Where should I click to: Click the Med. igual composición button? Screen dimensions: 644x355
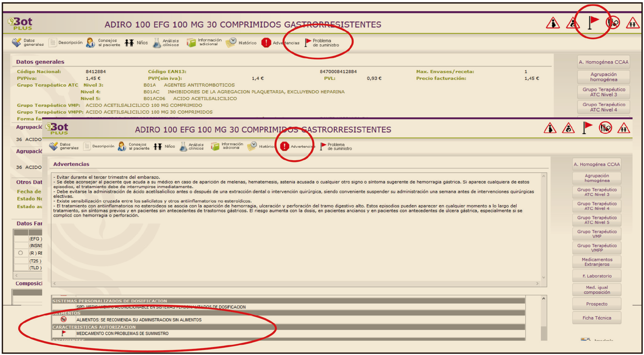(596, 290)
